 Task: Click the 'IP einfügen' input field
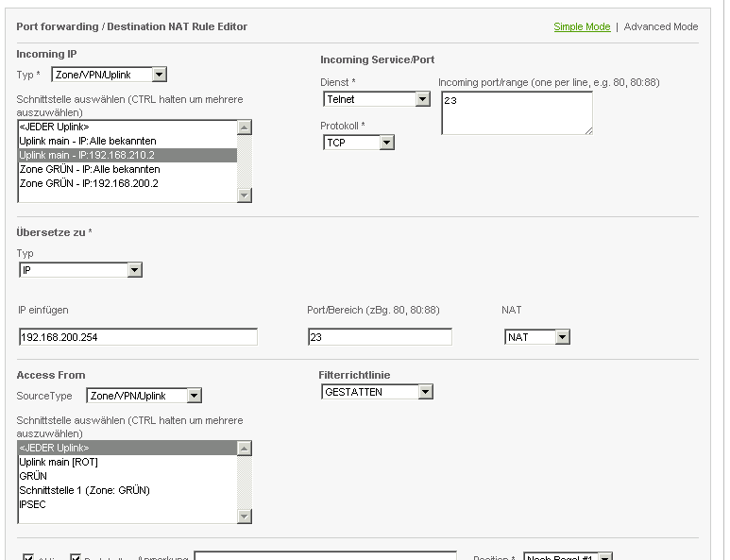coord(138,337)
